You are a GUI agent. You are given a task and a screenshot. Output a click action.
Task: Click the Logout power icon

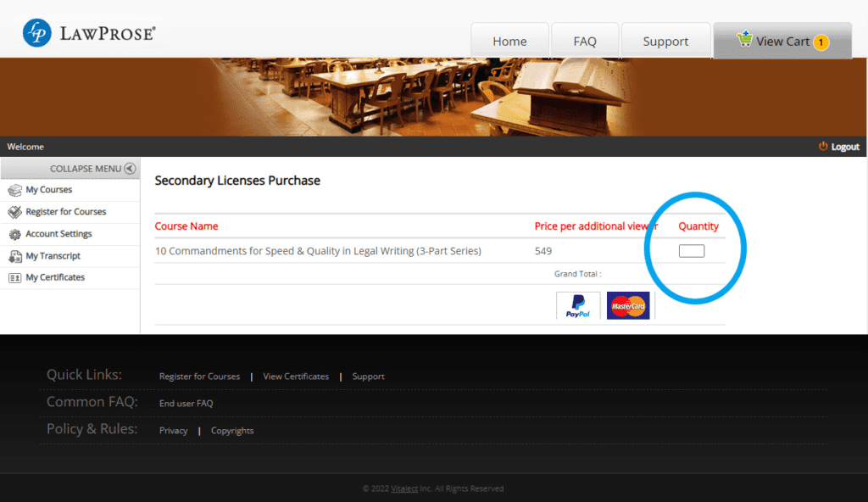click(x=823, y=147)
